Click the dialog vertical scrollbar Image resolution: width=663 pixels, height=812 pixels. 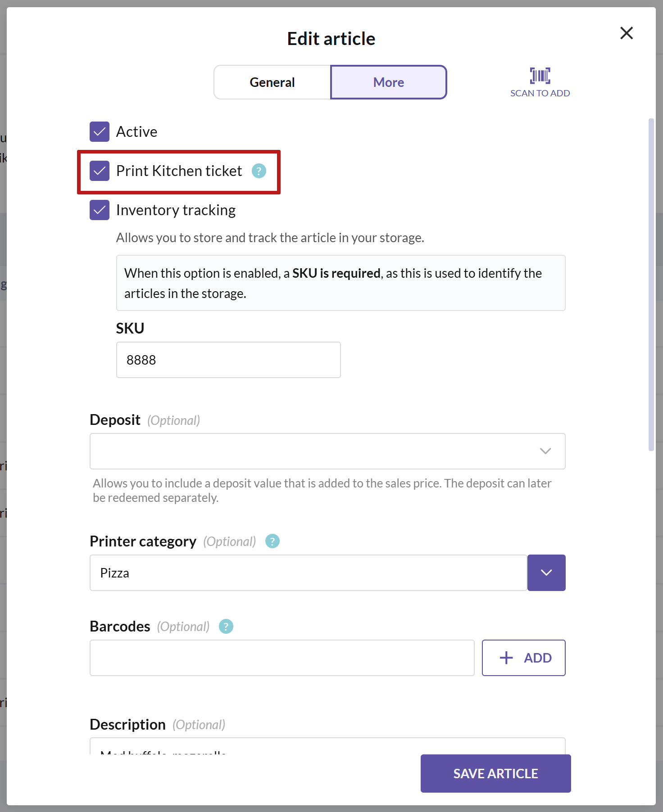point(651,284)
